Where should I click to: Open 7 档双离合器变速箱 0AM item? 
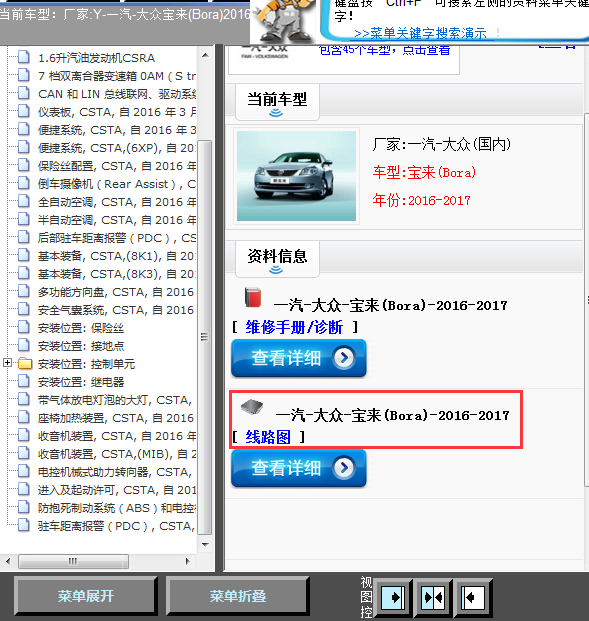point(117,76)
